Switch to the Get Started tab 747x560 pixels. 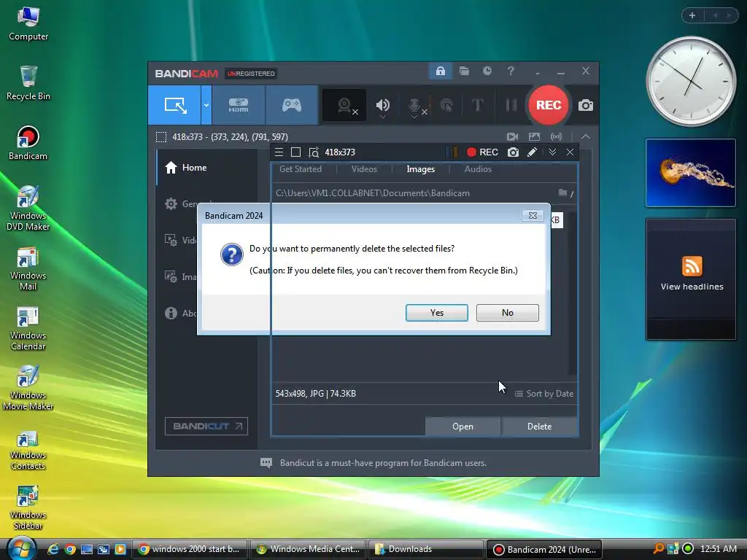coord(301,169)
